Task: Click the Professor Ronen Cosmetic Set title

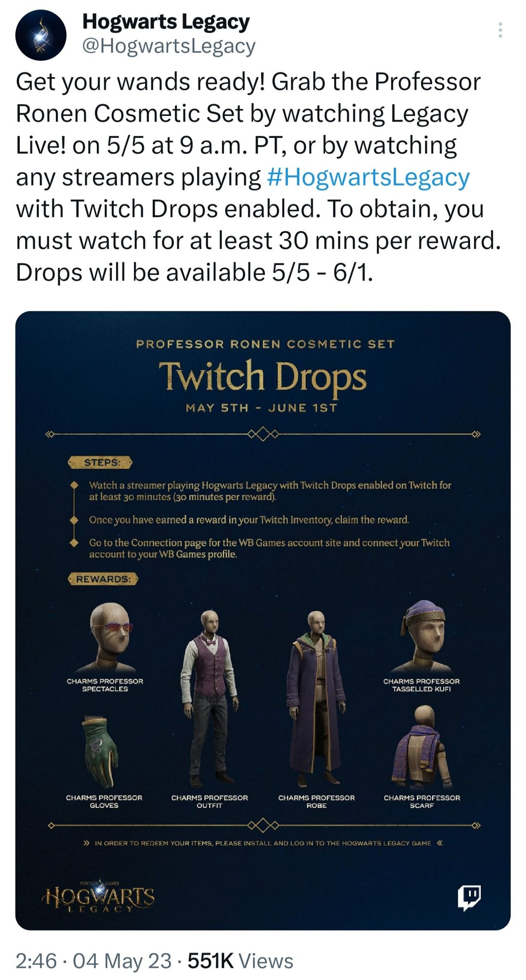Action: [265, 344]
